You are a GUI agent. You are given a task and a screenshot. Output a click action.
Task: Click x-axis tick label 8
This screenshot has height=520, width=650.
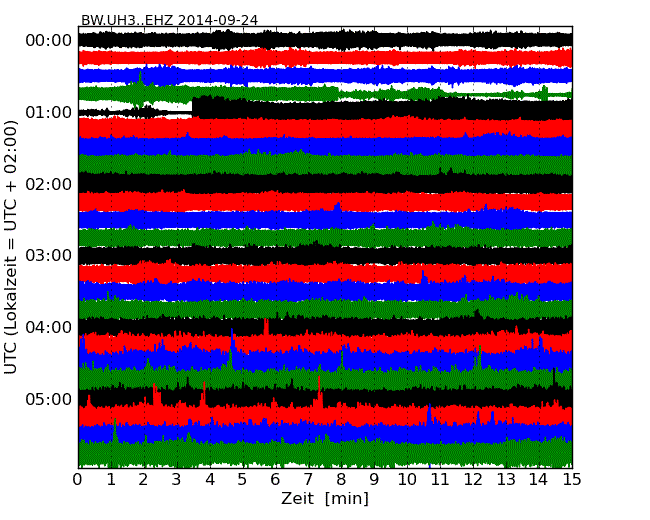[x=341, y=480]
